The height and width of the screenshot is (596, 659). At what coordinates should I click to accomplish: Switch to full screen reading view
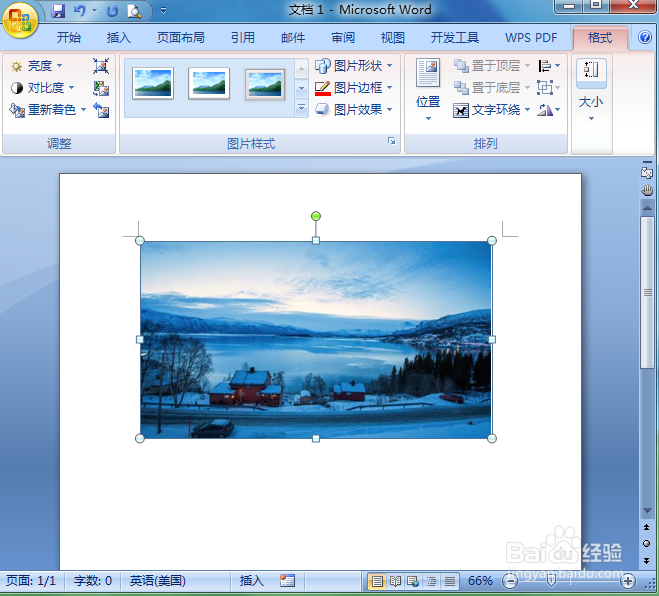coord(395,581)
